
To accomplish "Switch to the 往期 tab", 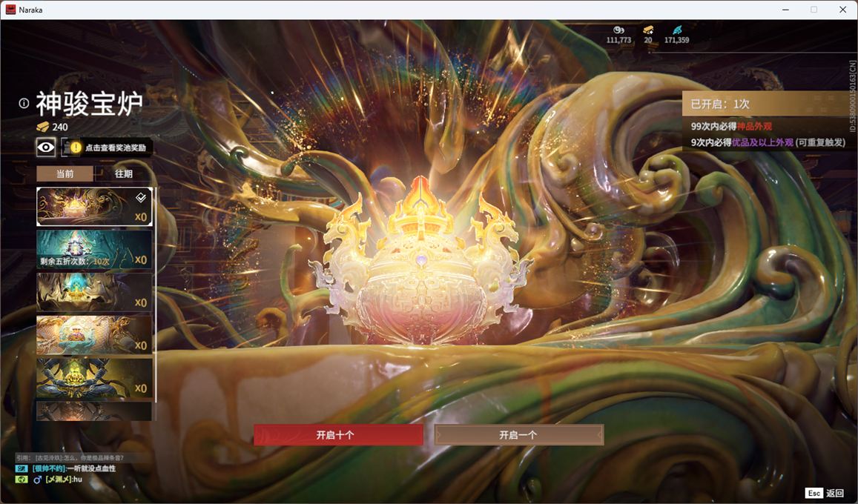I will coord(124,174).
